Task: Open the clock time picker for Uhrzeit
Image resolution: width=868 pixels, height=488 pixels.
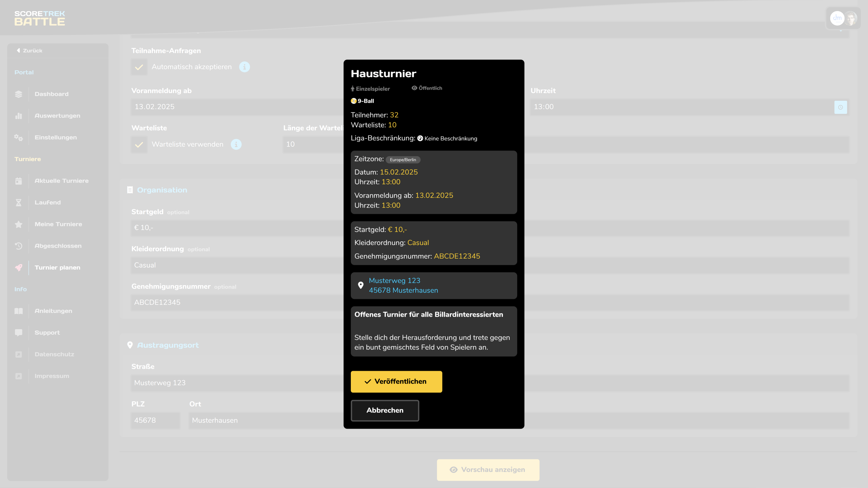Action: click(x=840, y=107)
